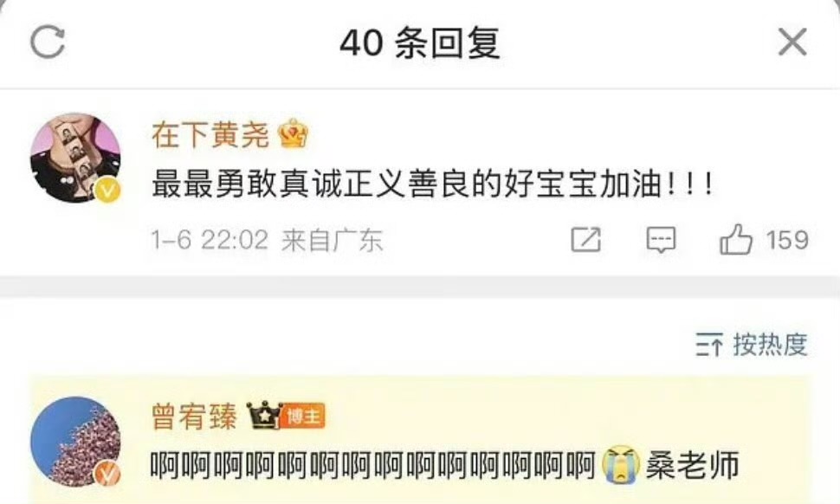The width and height of the screenshot is (840, 504).
Task: Tap the 40 条回复 header title
Action: point(420,42)
